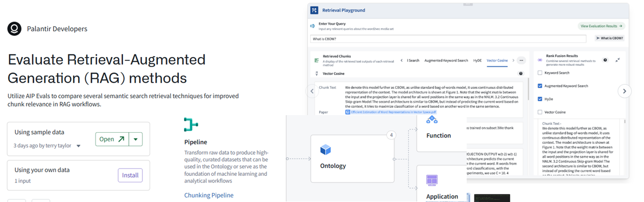
Task: Click the Ontology node card
Action: 352,158
